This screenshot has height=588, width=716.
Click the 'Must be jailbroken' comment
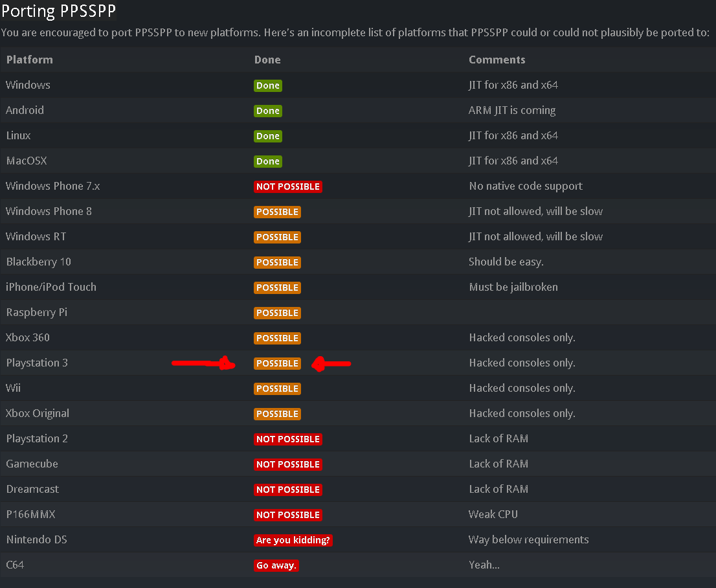[513, 287]
